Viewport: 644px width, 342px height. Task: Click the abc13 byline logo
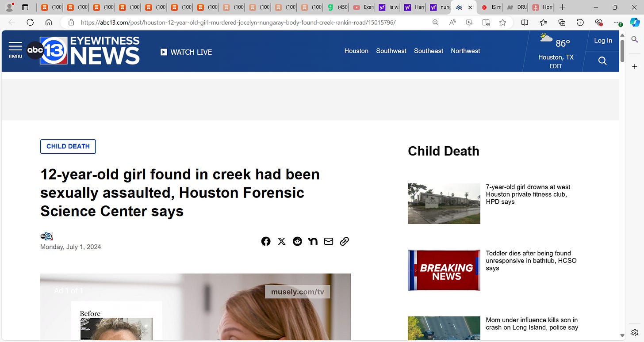(46, 236)
